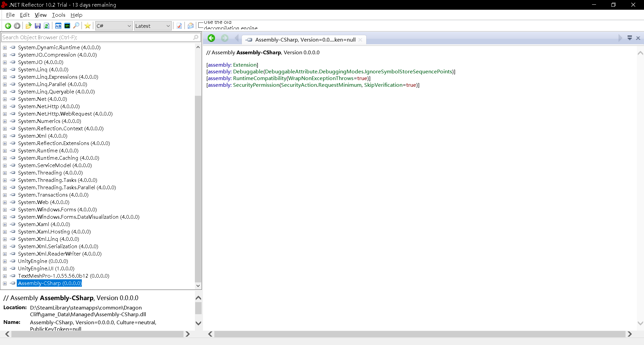Select System.ServiceModel (4.0.0.0) in tree
Screen dimensions: 644x345
pyautogui.click(x=55, y=165)
